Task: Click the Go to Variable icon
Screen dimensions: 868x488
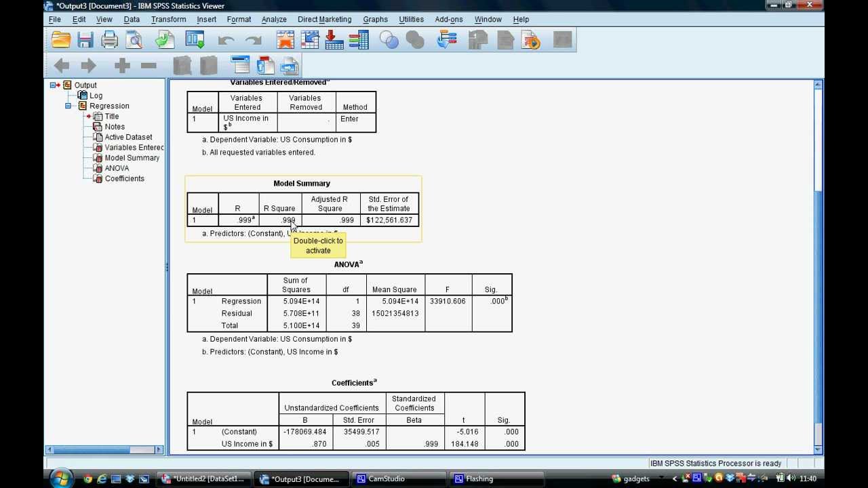Action: (x=334, y=41)
